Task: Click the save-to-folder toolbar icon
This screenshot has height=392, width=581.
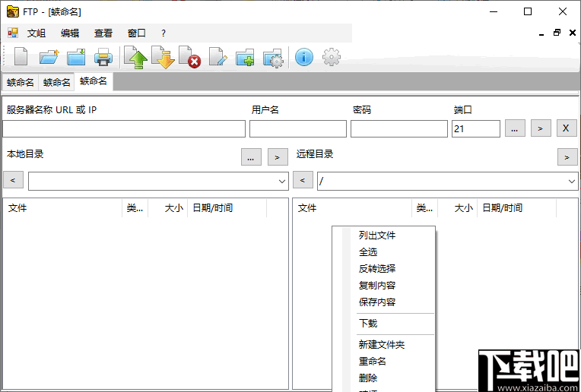Action: click(x=76, y=58)
